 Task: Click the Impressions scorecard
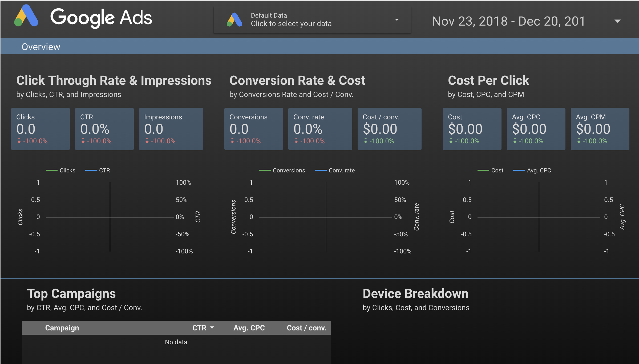coord(171,129)
